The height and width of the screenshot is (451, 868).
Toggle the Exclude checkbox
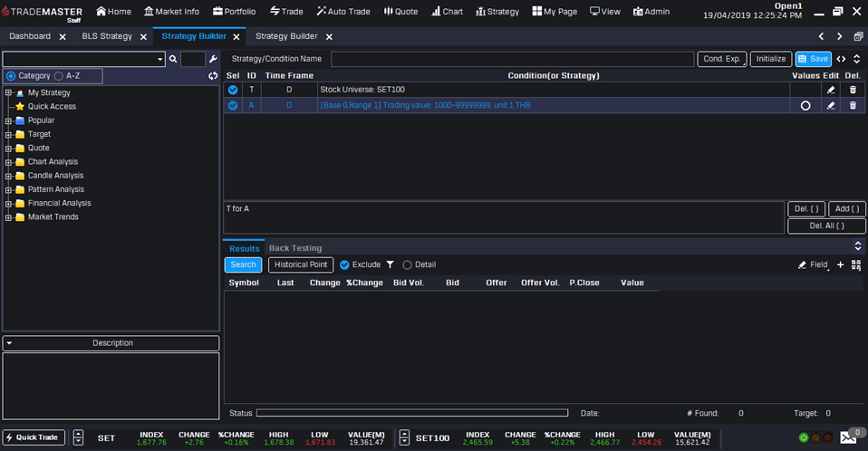[344, 264]
